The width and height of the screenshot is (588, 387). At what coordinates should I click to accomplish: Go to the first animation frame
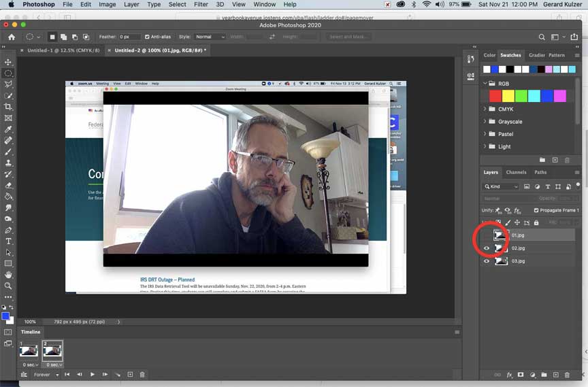click(x=67, y=375)
